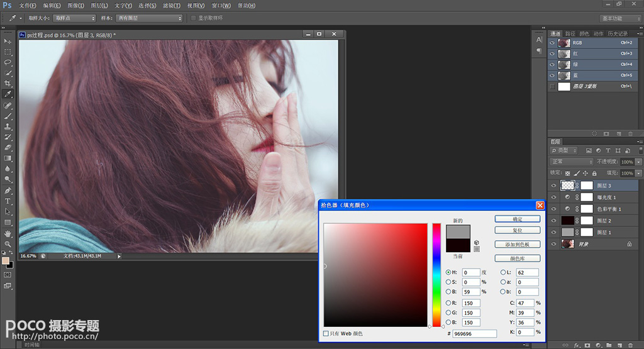644x349 pixels.
Task: Hide the 背景 layer
Action: (x=553, y=244)
